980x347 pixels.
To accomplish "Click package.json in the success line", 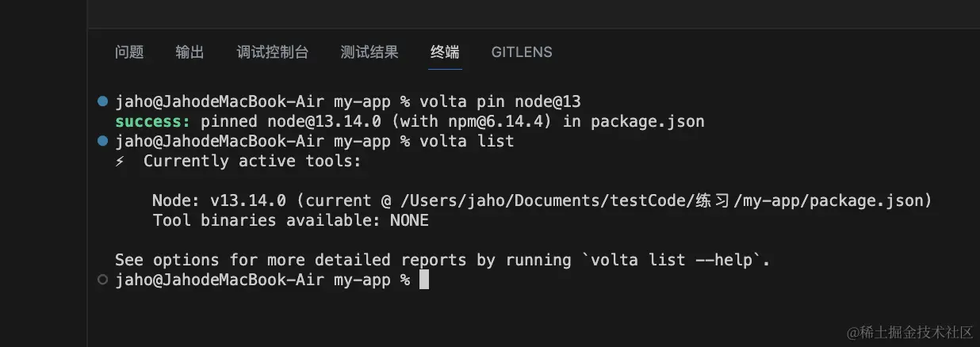I will pyautogui.click(x=647, y=121).
